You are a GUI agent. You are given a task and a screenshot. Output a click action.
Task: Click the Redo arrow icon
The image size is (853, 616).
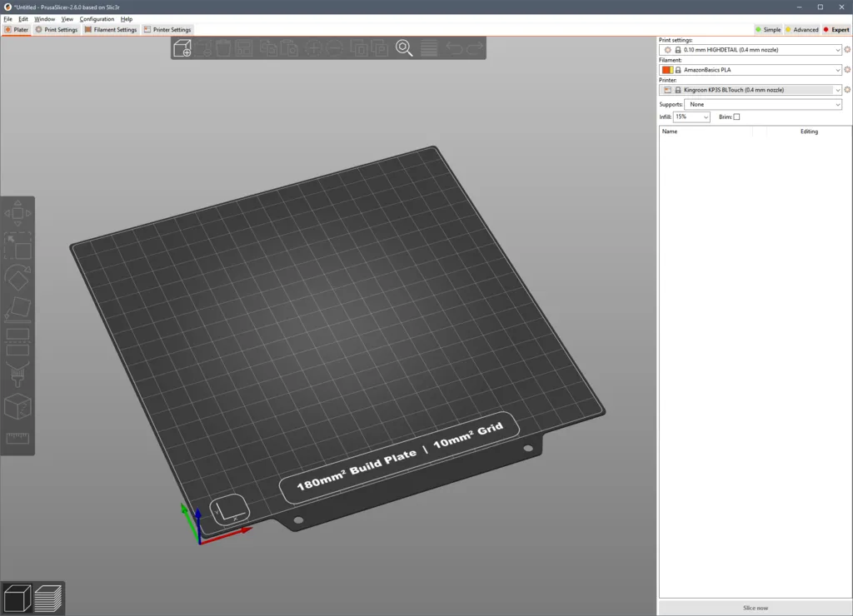475,48
